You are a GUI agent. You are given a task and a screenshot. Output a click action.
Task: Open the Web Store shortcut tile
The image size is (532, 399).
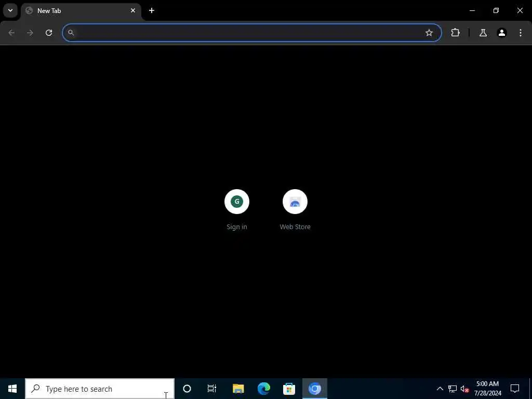click(x=295, y=210)
